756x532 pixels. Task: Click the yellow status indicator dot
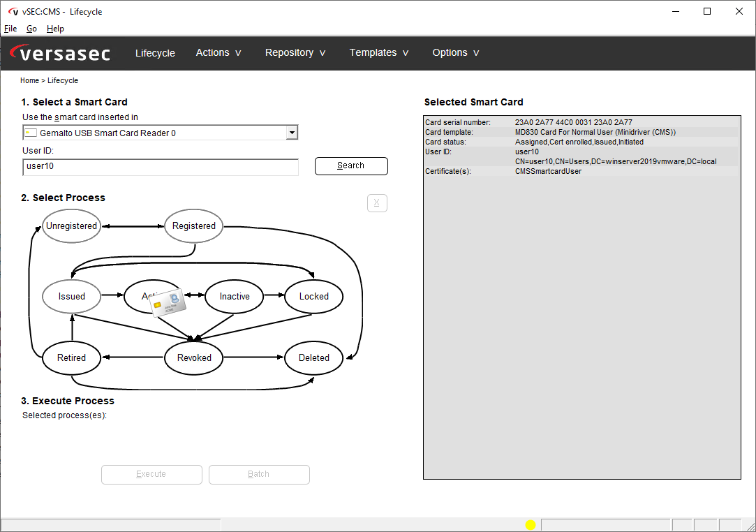(x=531, y=525)
